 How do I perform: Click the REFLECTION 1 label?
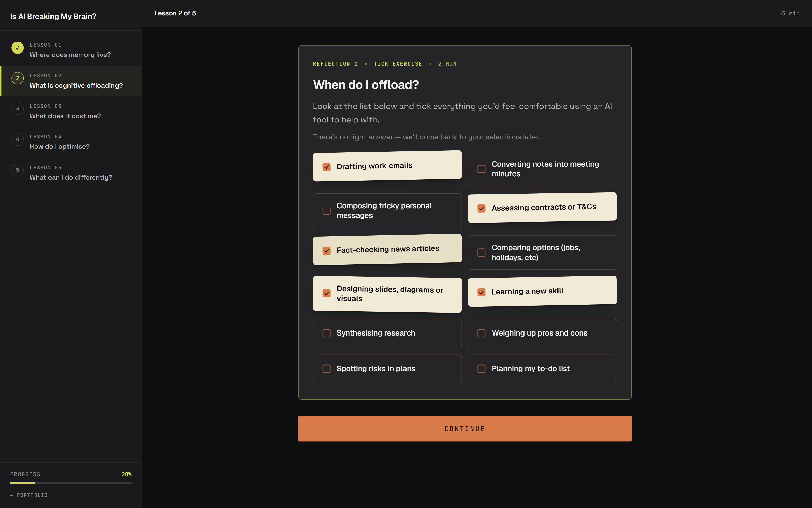click(x=335, y=64)
